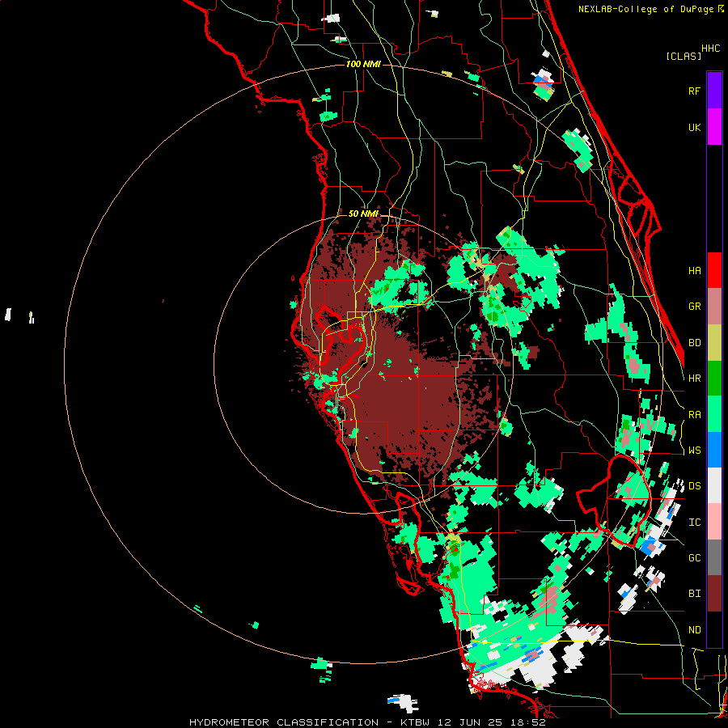Click the ND black legend swatch
The width and height of the screenshot is (728, 728).
pyautogui.click(x=714, y=629)
